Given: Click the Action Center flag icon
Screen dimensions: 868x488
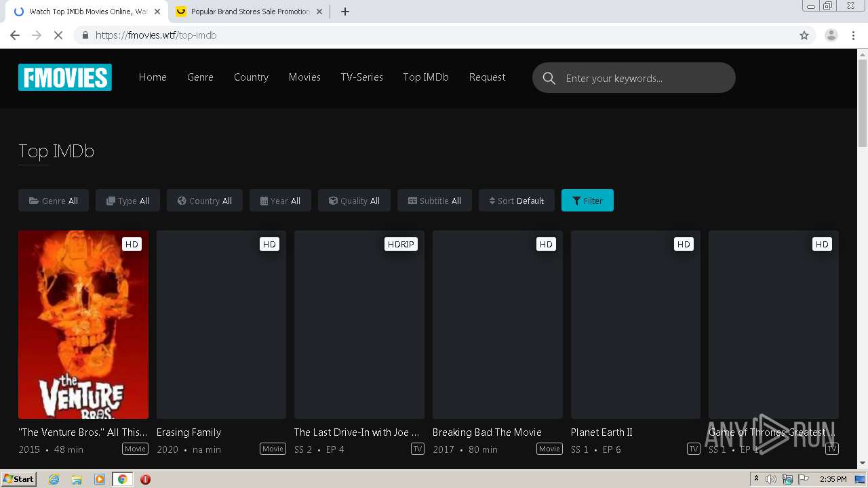Looking at the screenshot, I should pos(804,479).
